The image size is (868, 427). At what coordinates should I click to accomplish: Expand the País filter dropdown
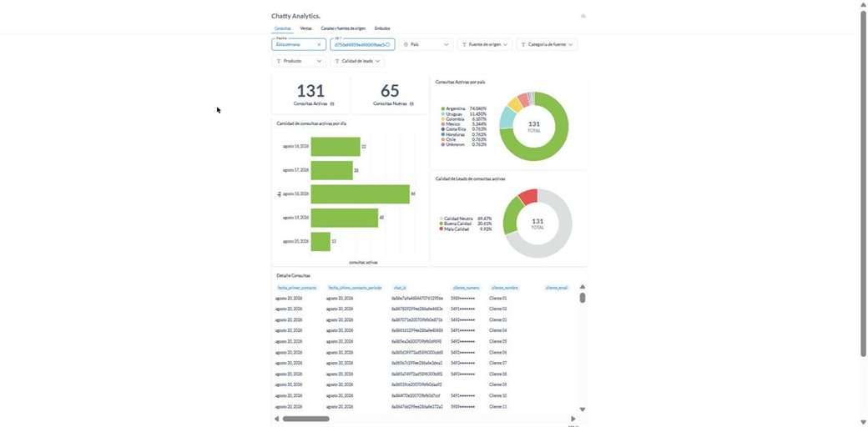pos(426,44)
